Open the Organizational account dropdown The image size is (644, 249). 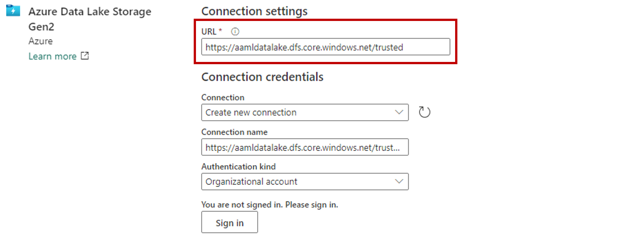coord(305,182)
